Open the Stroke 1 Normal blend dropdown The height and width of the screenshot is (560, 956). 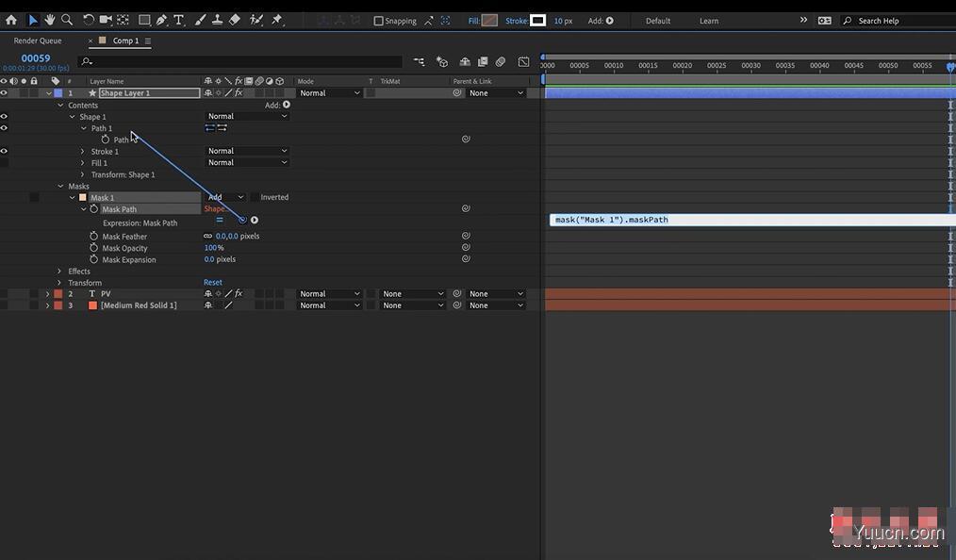pyautogui.click(x=247, y=151)
